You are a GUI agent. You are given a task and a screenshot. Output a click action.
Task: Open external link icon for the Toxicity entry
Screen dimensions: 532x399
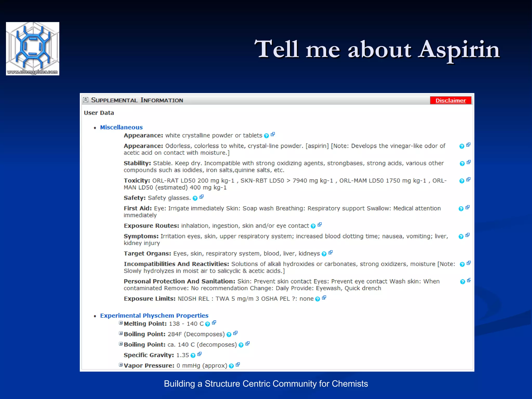point(468,179)
